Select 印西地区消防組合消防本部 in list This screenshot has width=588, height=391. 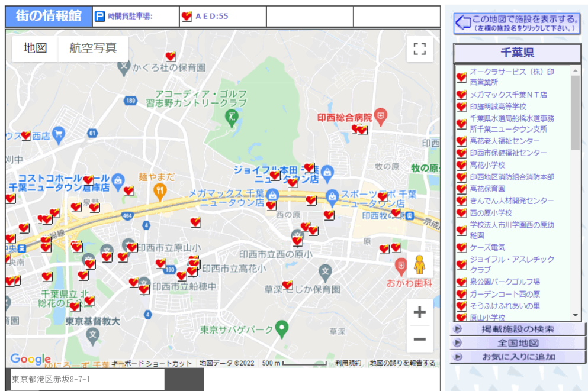pos(512,177)
